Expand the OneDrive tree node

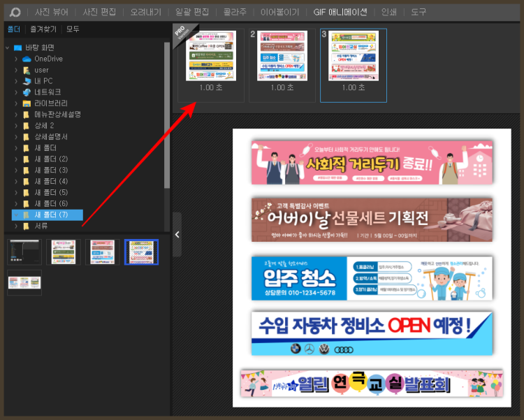point(16,59)
